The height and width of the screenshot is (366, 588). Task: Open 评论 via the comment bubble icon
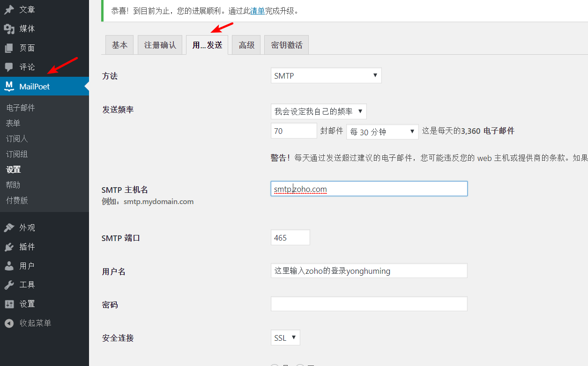point(9,67)
